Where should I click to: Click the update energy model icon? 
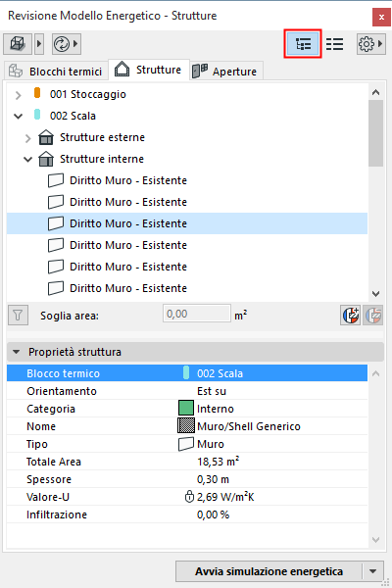[62, 44]
